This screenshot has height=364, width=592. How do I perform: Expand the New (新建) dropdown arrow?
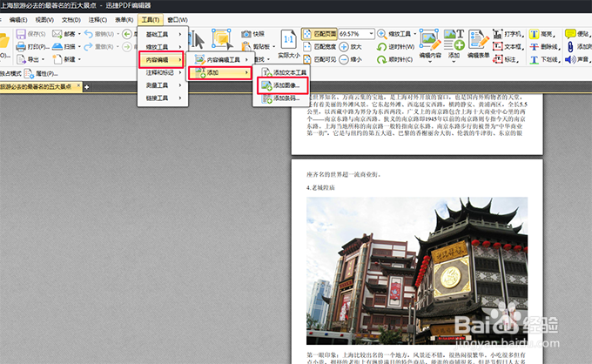pyautogui.click(x=79, y=59)
